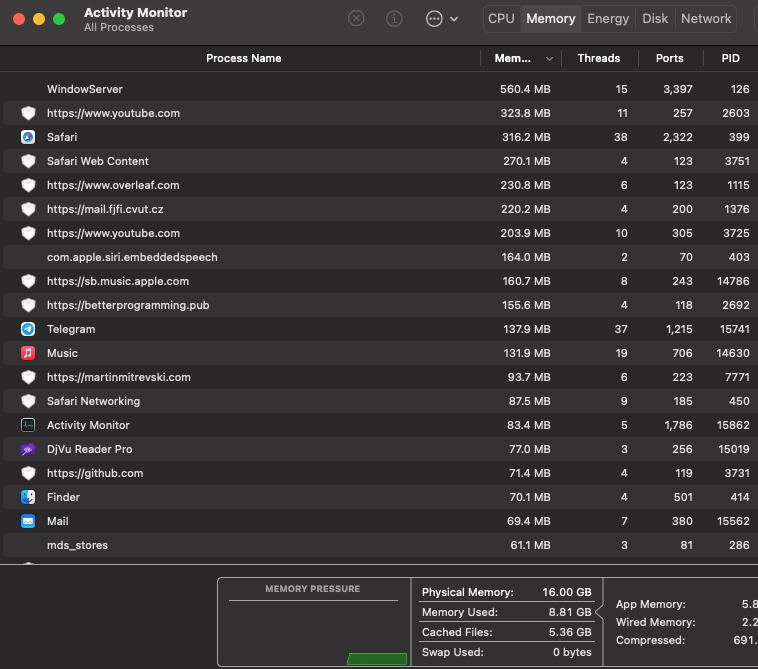Switch to the Energy tab
758x669 pixels.
608,19
